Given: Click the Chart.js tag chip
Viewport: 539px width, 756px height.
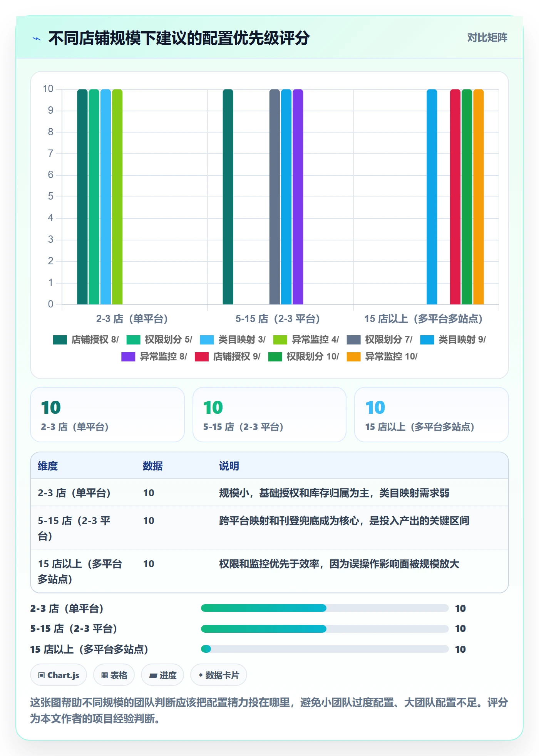Looking at the screenshot, I should pyautogui.click(x=59, y=675).
